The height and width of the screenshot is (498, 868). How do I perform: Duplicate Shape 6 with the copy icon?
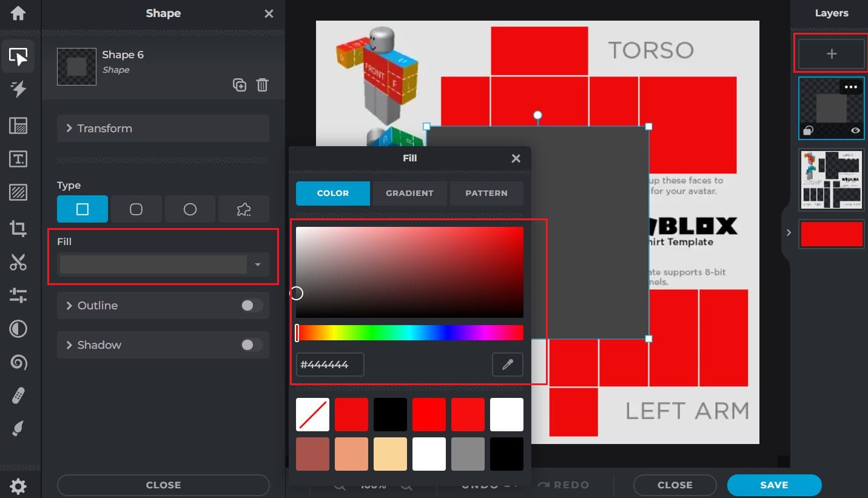[x=240, y=85]
